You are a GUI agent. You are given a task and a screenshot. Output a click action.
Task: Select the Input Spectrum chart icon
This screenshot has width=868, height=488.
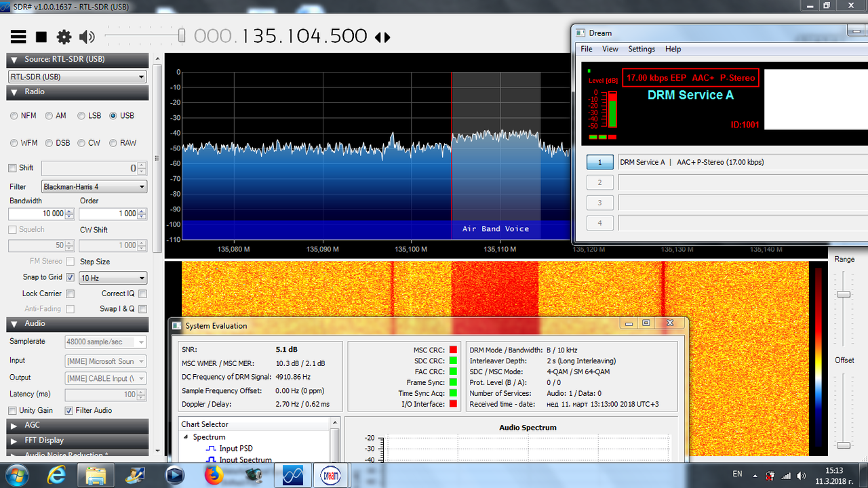[211, 460]
